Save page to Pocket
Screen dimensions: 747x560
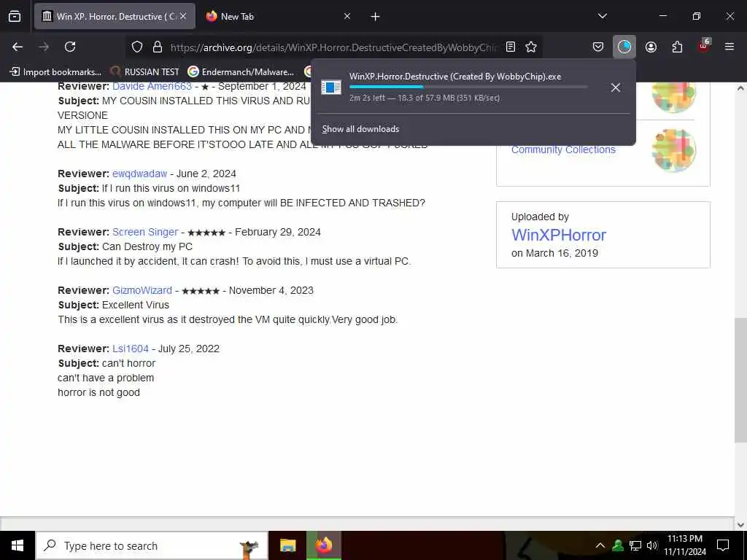click(x=598, y=47)
